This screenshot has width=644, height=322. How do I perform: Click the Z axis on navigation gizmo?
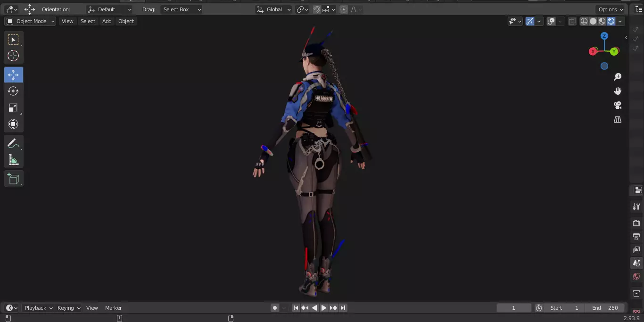(604, 36)
